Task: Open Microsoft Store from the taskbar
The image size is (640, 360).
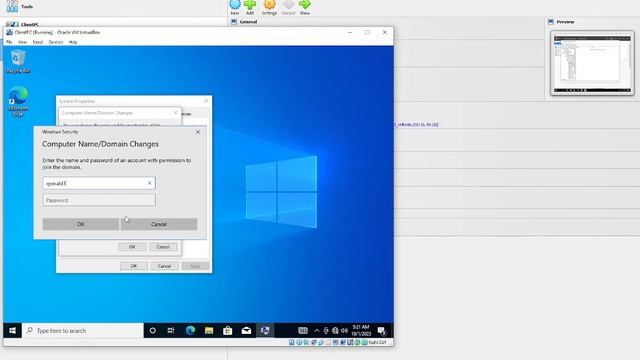Action: click(x=228, y=331)
